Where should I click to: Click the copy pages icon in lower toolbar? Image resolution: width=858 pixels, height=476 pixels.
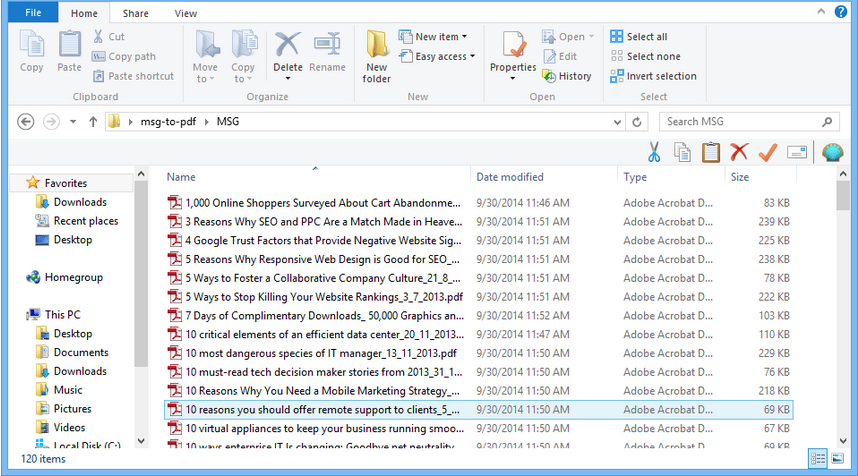tap(682, 152)
